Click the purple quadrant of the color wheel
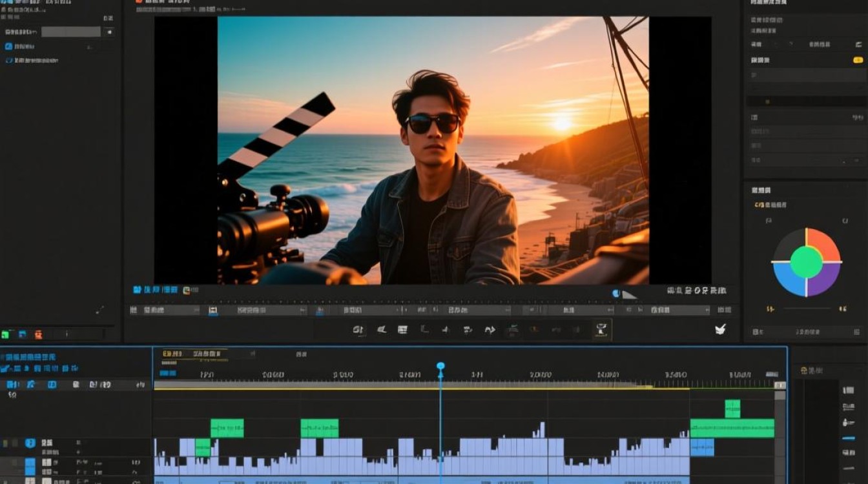 826,281
